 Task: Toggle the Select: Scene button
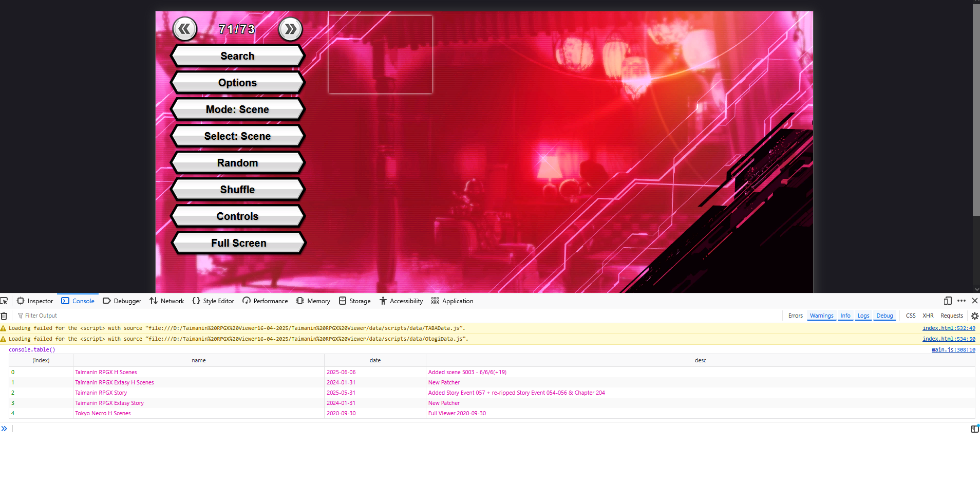tap(238, 136)
